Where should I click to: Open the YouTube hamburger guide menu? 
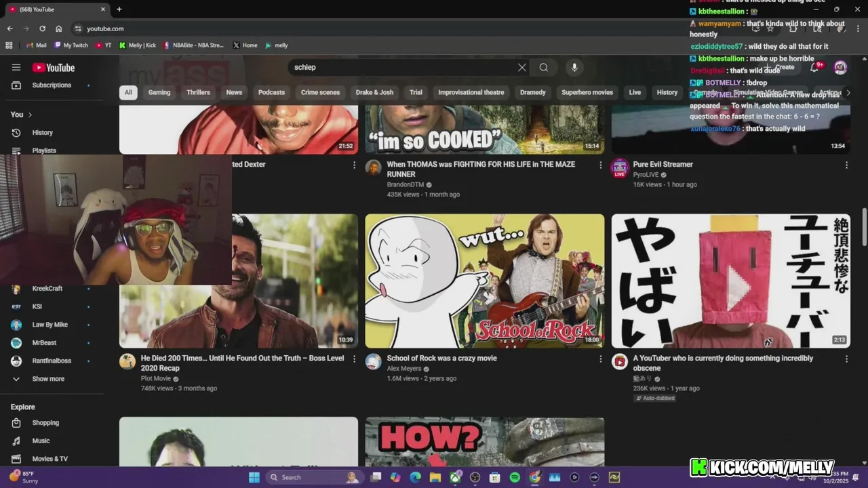16,67
